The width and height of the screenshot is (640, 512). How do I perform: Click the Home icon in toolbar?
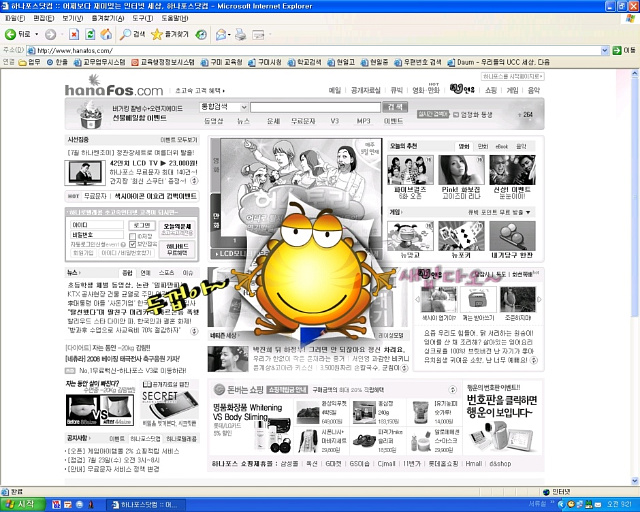[x=106, y=35]
